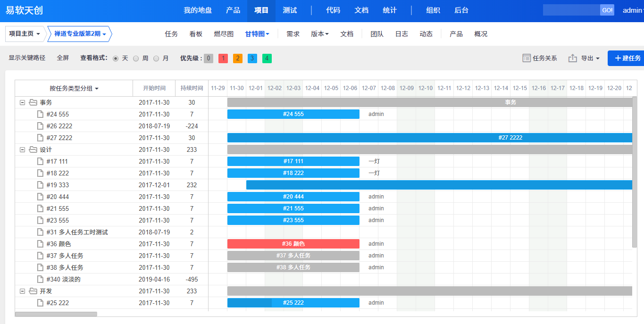The image size is (644, 324).
Task: Click the folder icon beside 事务 group
Action: pos(33,102)
